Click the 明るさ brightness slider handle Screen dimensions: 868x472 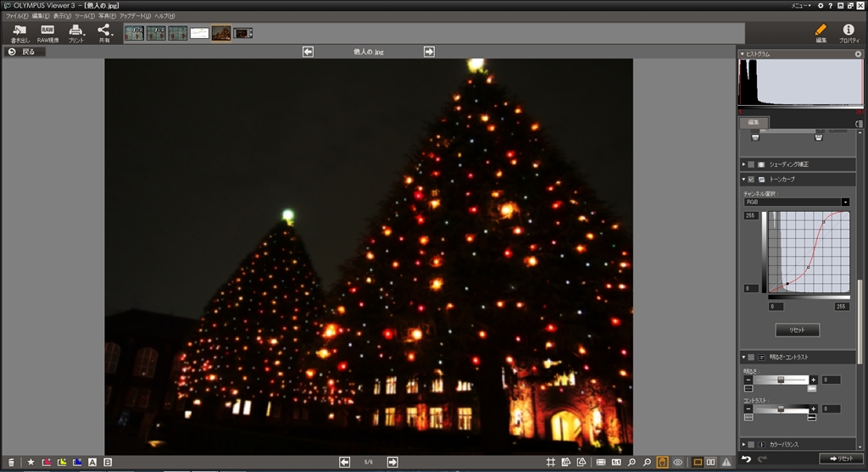point(781,380)
